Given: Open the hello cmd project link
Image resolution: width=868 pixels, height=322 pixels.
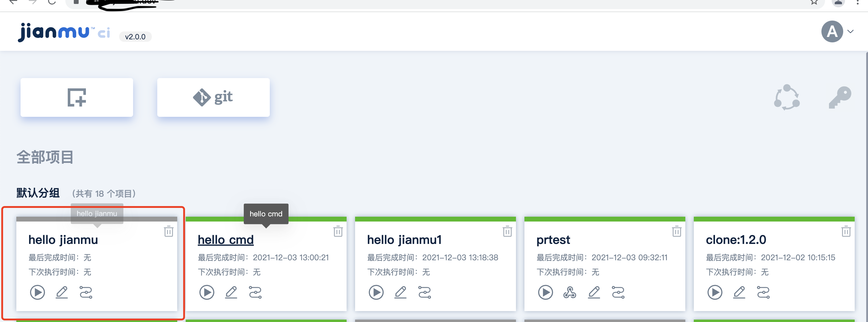Looking at the screenshot, I should [x=225, y=240].
